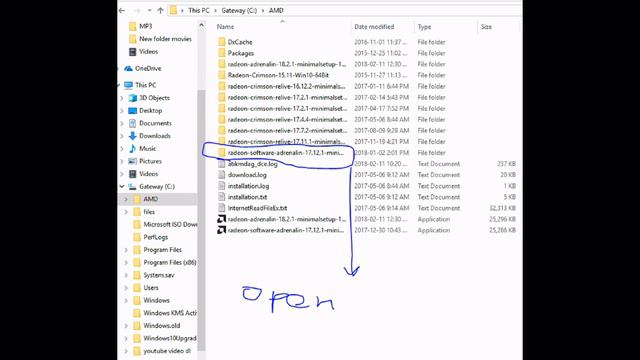Image resolution: width=640 pixels, height=360 pixels.
Task: Click the navigation pane scroll-up arrow
Action: (201, 25)
